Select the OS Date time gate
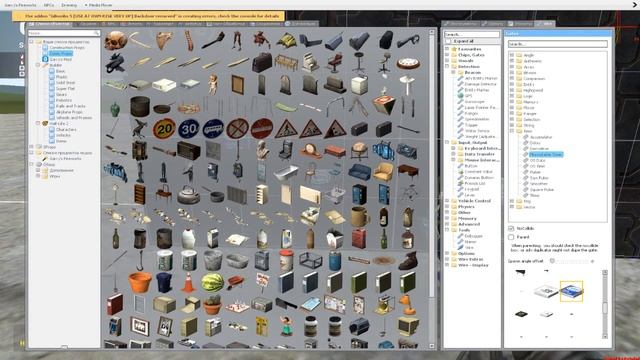640x360 pixels. coord(538,160)
